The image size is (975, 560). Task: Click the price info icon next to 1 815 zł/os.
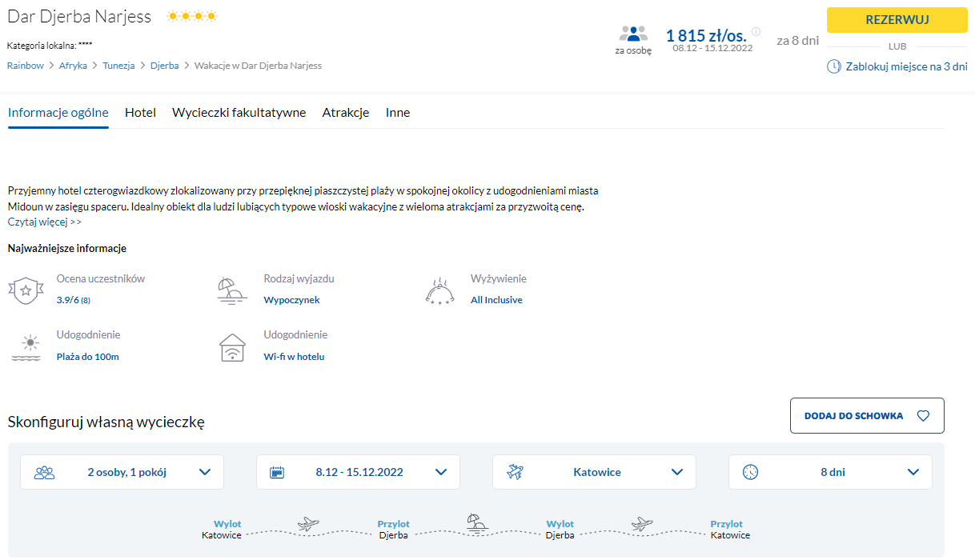[x=756, y=32]
